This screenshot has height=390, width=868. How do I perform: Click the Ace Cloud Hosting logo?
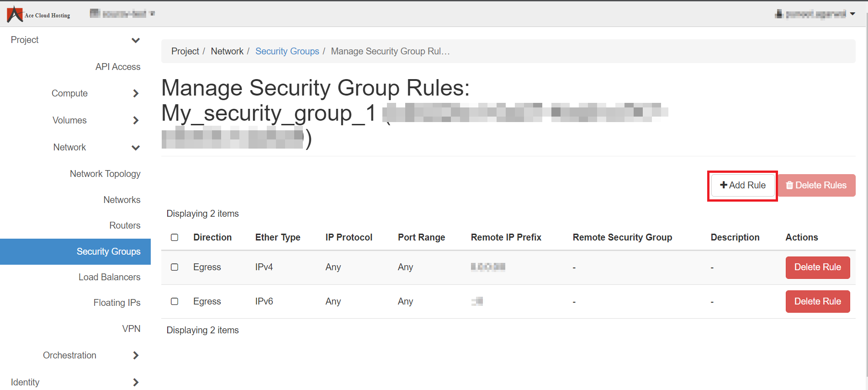tap(38, 14)
